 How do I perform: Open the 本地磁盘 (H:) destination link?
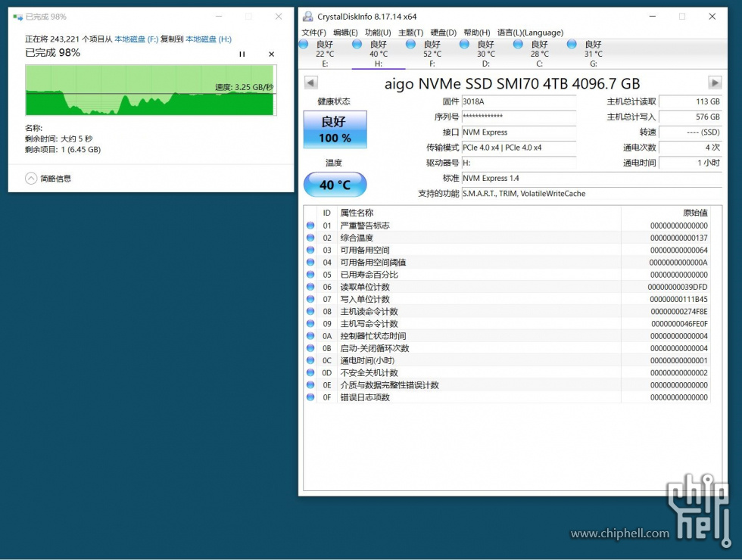point(209,39)
